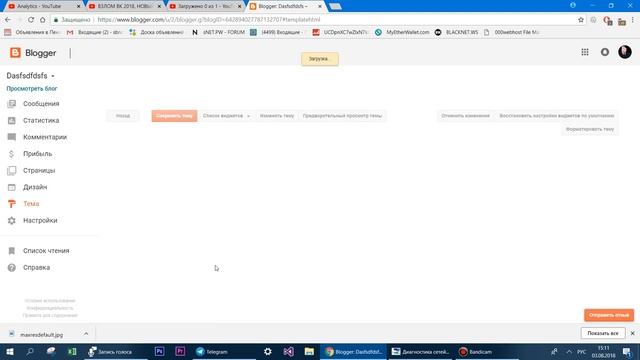Screen dimensions: 640x360
Task: Click Показать все downloads button
Action: click(x=602, y=333)
